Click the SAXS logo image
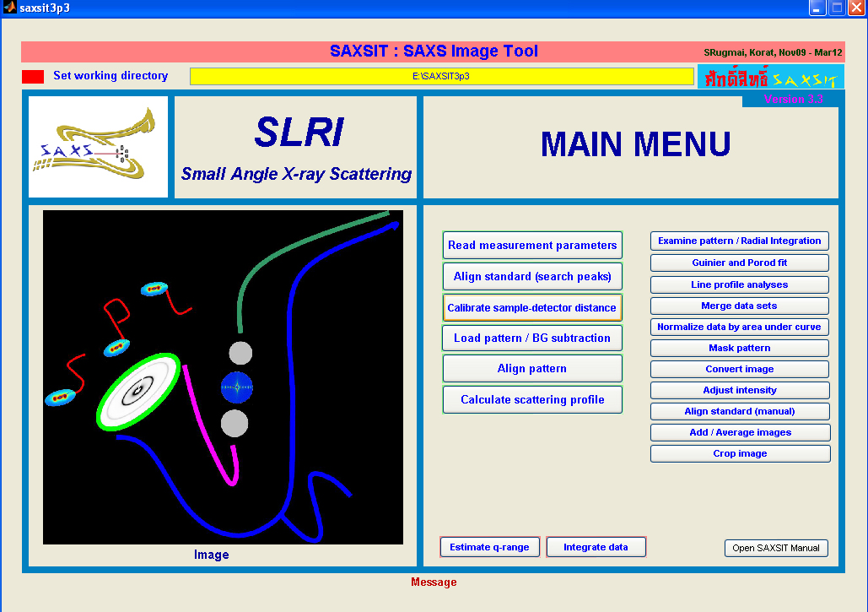 (x=98, y=147)
